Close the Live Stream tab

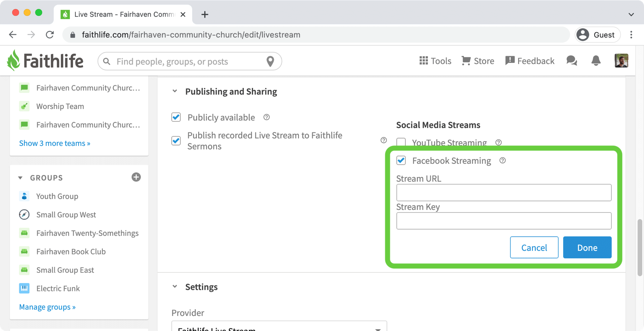pyautogui.click(x=183, y=15)
